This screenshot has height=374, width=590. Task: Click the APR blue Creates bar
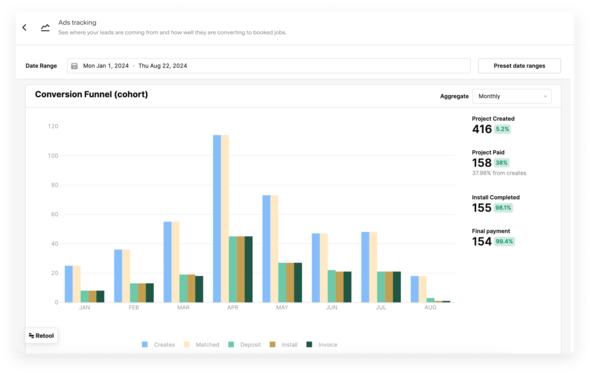pos(217,219)
